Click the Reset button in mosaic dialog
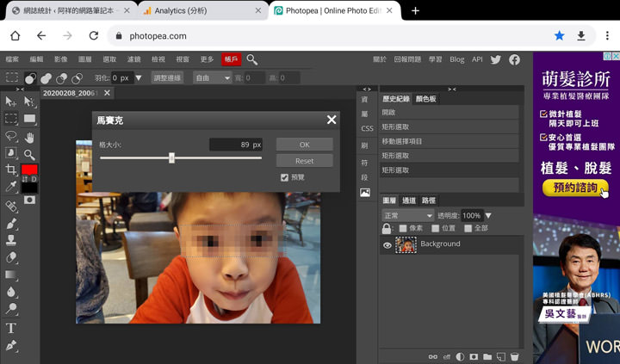 304,161
